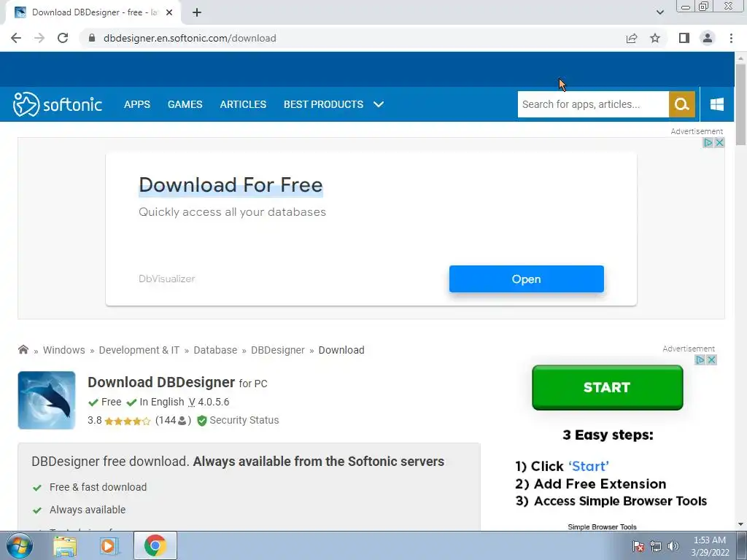
Task: Go to Development & IT breadcrumb
Action: pyautogui.click(x=139, y=350)
